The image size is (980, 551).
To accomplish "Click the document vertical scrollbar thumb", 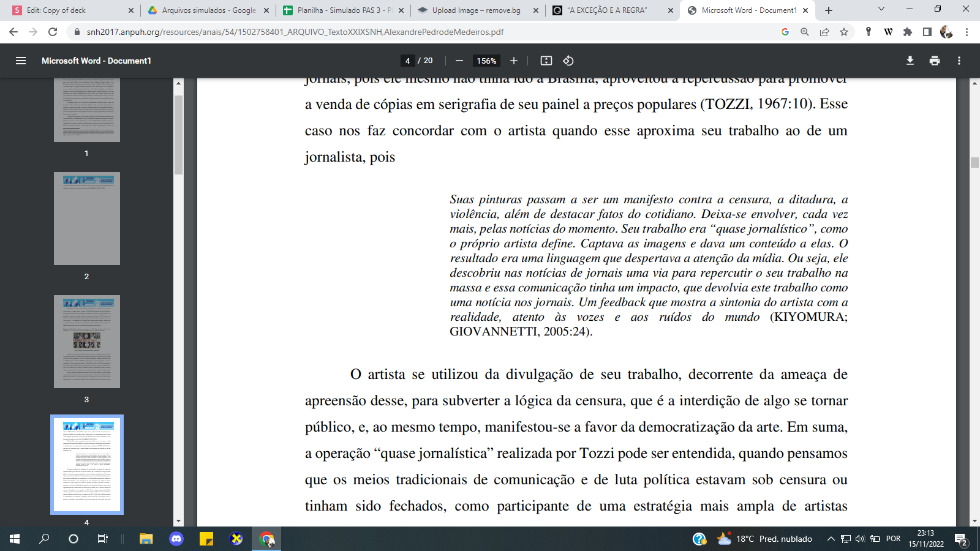I will (974, 162).
